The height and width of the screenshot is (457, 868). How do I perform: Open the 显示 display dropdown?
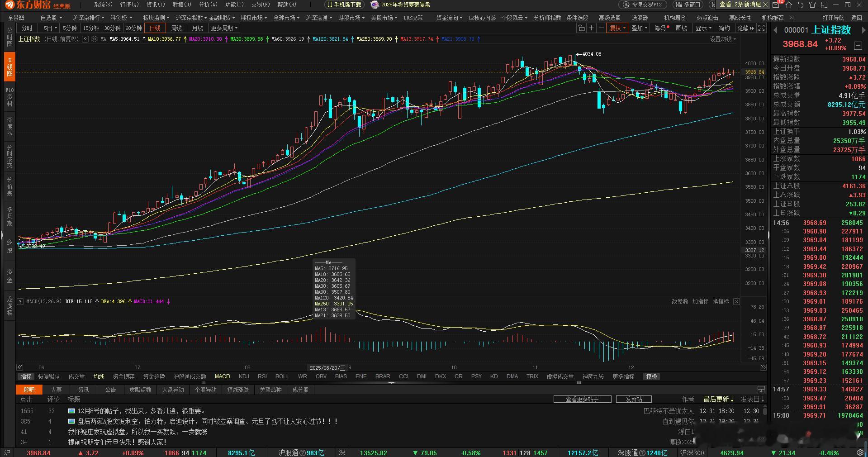[x=703, y=28]
